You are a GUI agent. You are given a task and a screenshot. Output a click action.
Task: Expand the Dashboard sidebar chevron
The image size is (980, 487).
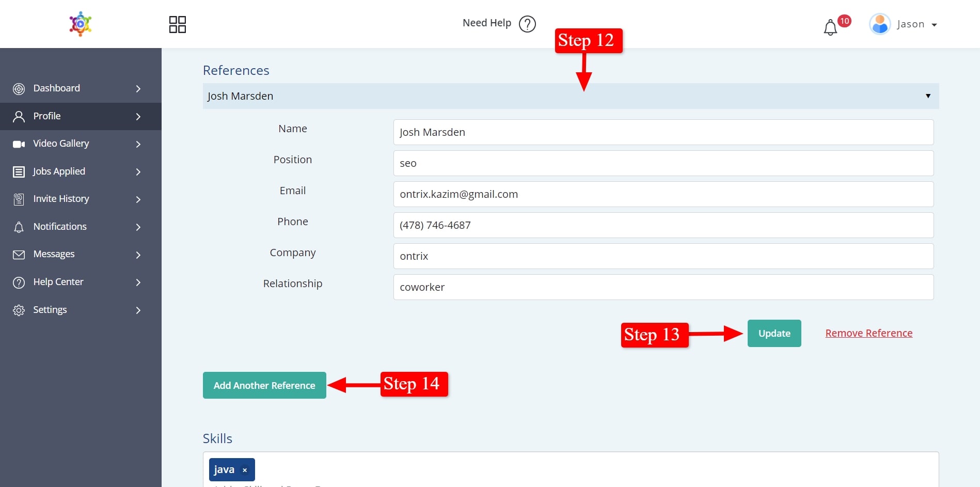pos(138,89)
